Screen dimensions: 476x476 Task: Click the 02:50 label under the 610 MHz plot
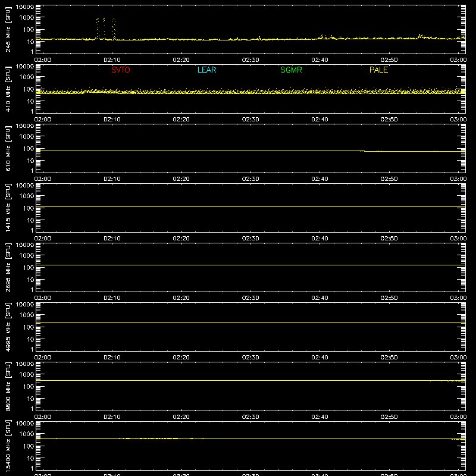click(389, 179)
